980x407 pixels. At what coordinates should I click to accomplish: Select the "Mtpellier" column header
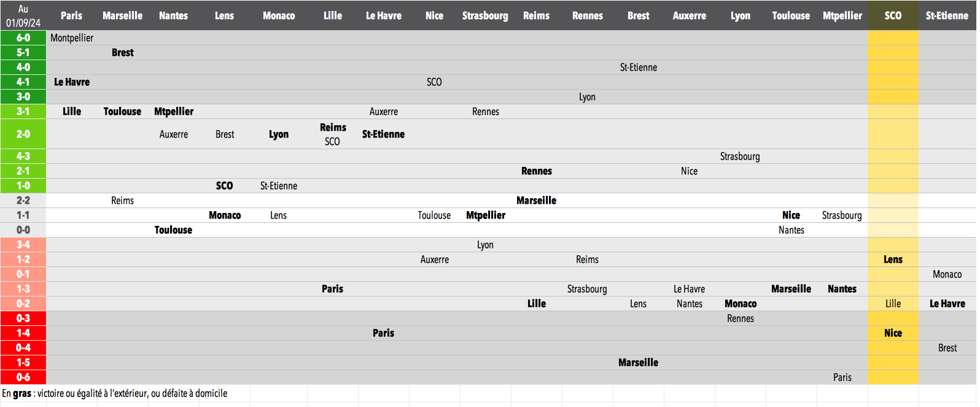coord(842,16)
